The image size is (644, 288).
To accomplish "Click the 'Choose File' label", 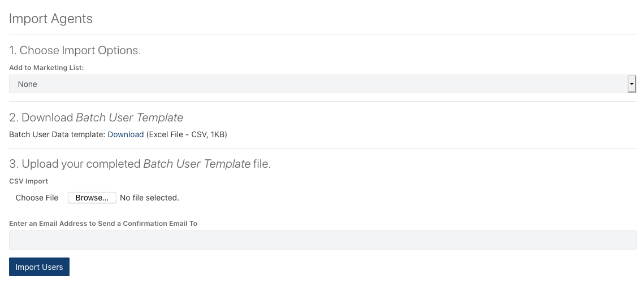I will 37,198.
